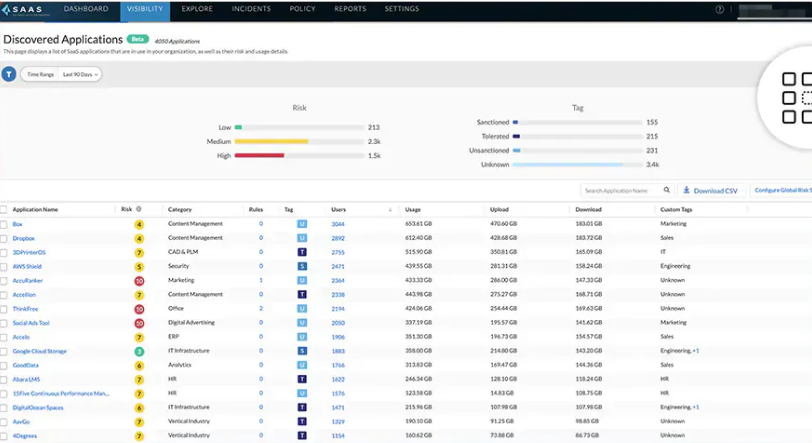Check the Box application row checkbox
The height and width of the screenshot is (443, 812).
(x=4, y=224)
